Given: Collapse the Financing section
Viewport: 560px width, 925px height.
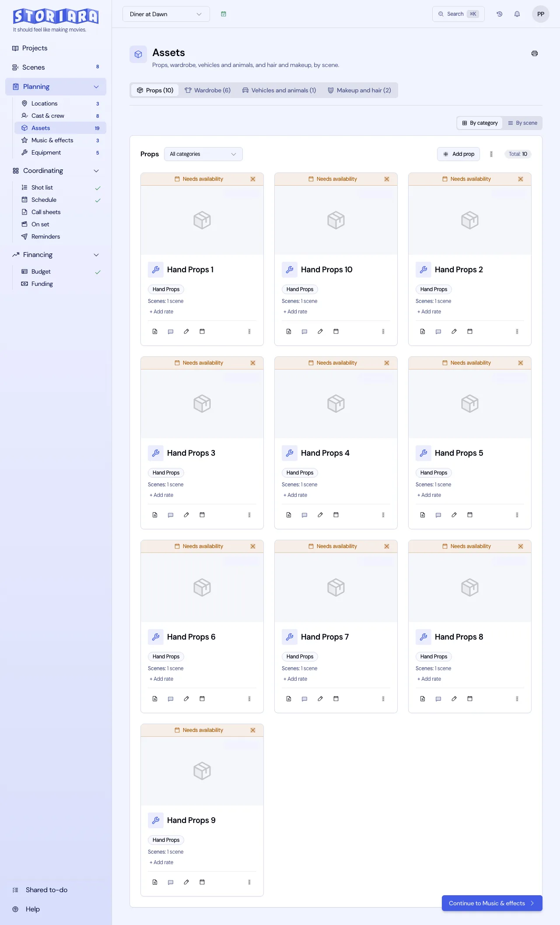Looking at the screenshot, I should point(56,255).
